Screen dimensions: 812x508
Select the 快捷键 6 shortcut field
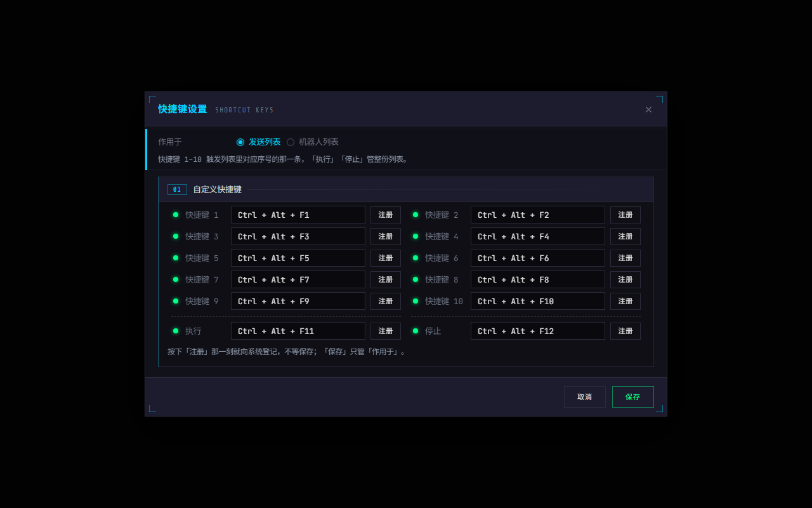pos(538,258)
